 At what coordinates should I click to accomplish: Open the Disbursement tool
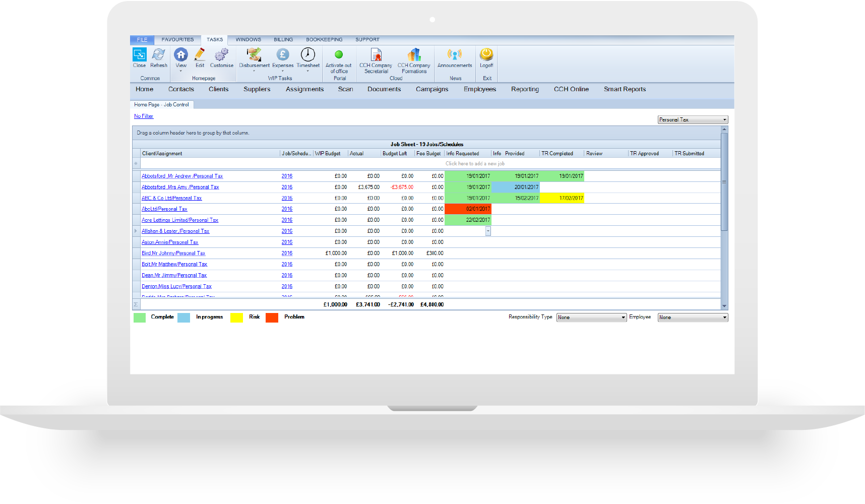pyautogui.click(x=254, y=55)
